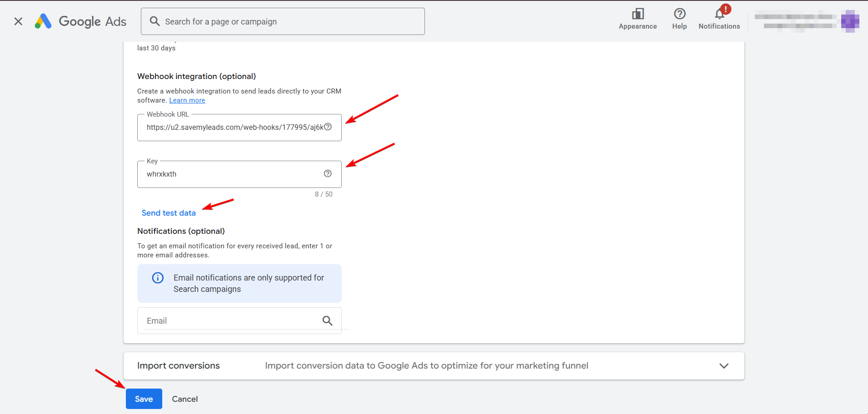Click the search magnifier in the top bar

click(x=155, y=21)
